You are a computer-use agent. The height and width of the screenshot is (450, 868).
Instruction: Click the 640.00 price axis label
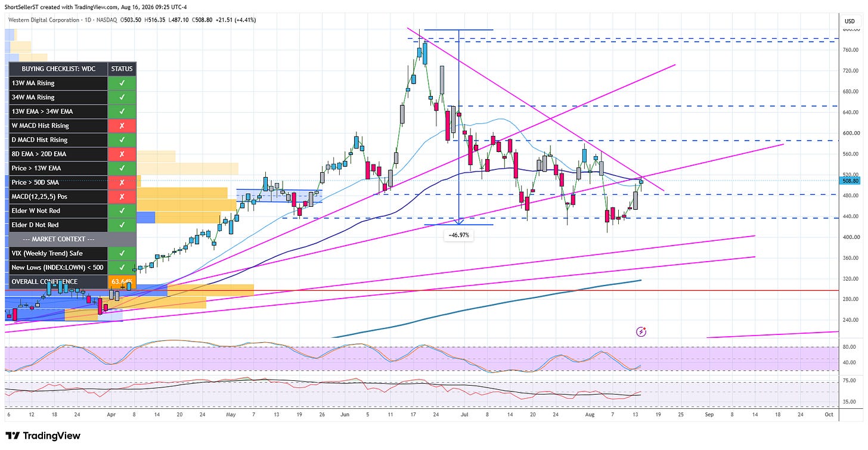[x=850, y=113]
